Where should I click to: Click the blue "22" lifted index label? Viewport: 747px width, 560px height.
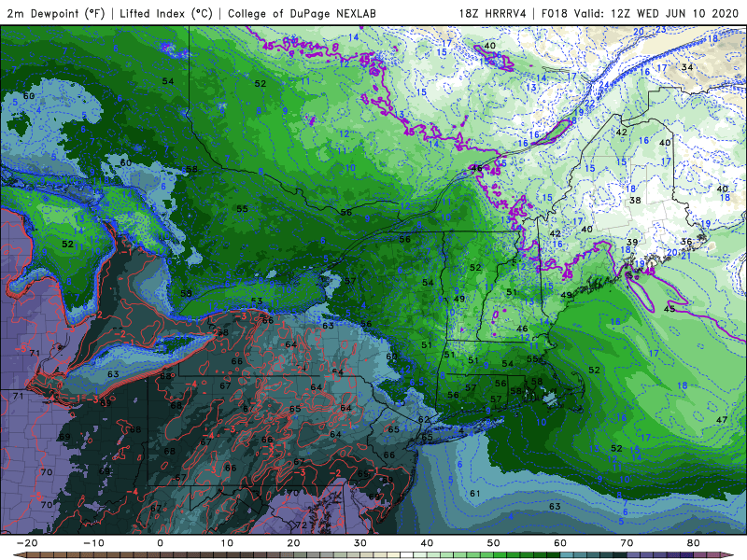tap(590, 104)
